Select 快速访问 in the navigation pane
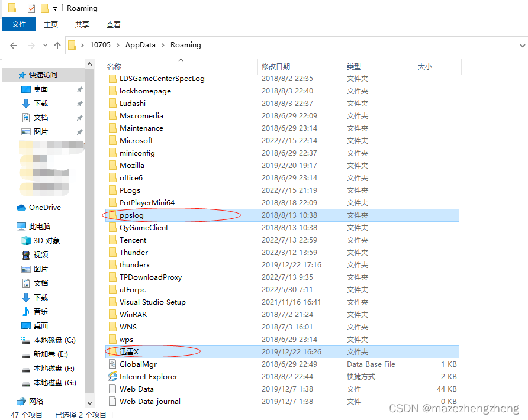This screenshot has width=528, height=420. point(43,75)
